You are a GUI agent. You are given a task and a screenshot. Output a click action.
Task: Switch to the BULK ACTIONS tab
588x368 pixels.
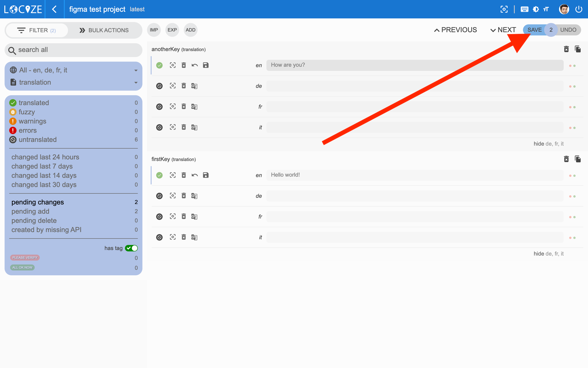tap(104, 30)
